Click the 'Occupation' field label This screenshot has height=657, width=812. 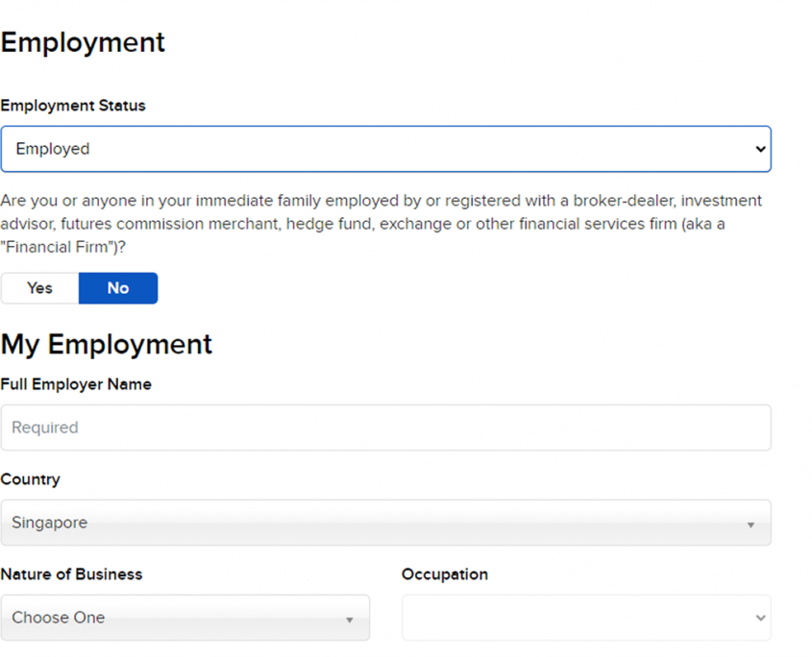pyautogui.click(x=444, y=574)
